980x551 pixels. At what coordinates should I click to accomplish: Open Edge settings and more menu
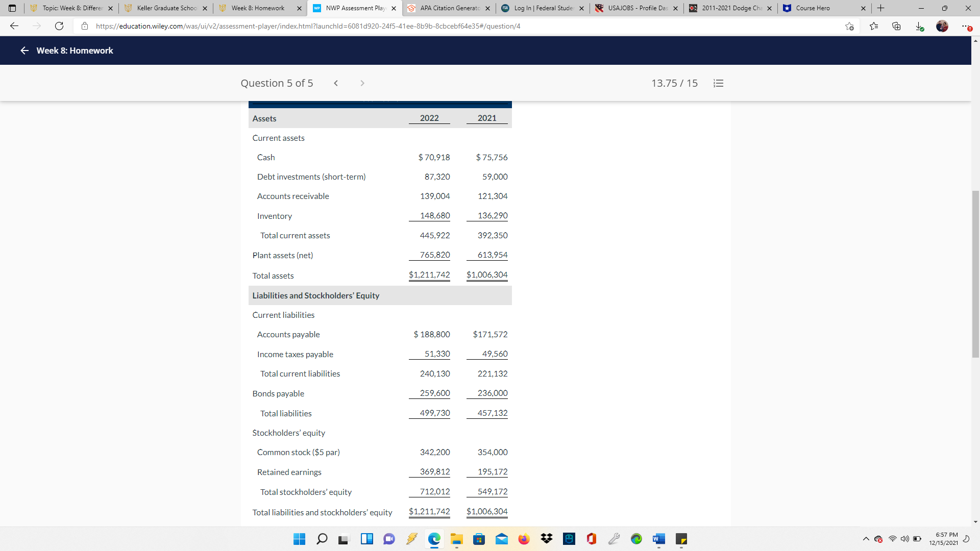pos(966,26)
